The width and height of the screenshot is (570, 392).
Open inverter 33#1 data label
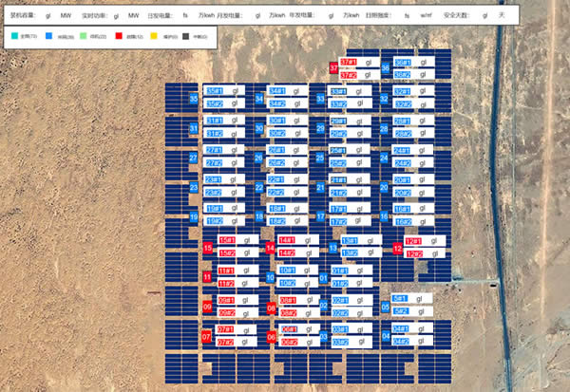tap(337, 92)
